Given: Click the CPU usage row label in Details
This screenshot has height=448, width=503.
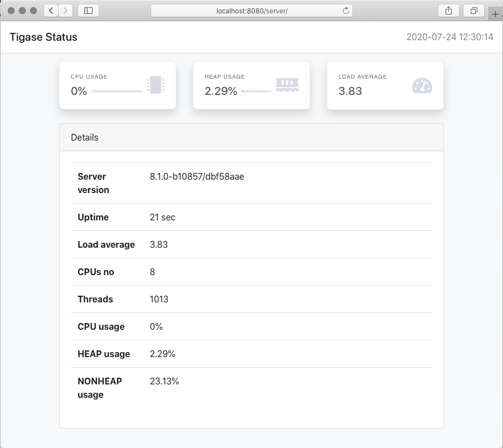Looking at the screenshot, I should tap(101, 327).
